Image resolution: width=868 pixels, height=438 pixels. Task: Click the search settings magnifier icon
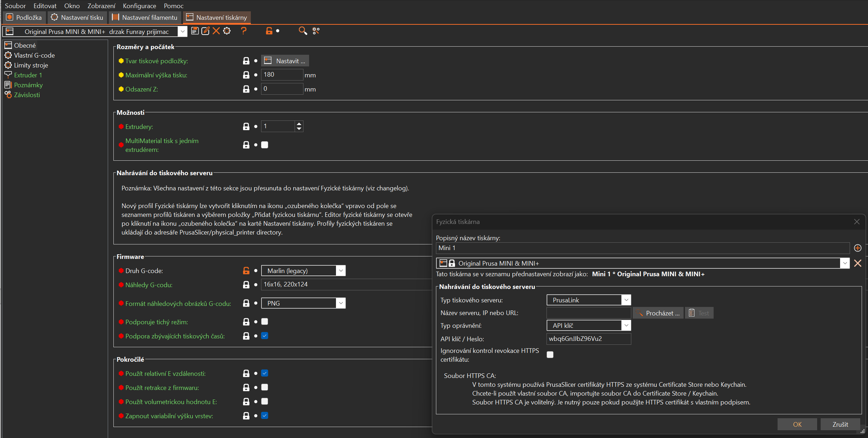click(302, 31)
